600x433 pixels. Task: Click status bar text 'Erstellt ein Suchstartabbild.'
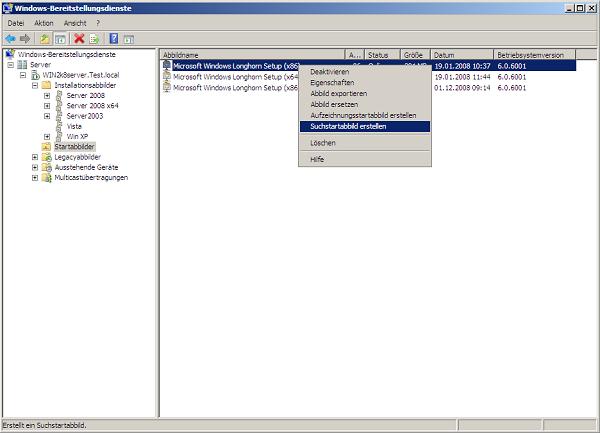(x=44, y=425)
